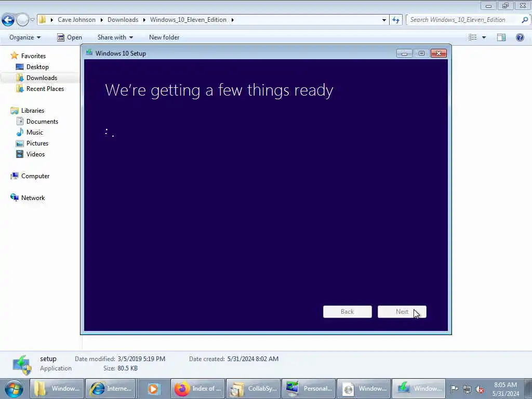Open the Pictures library
The width and height of the screenshot is (532, 399).
click(x=37, y=143)
